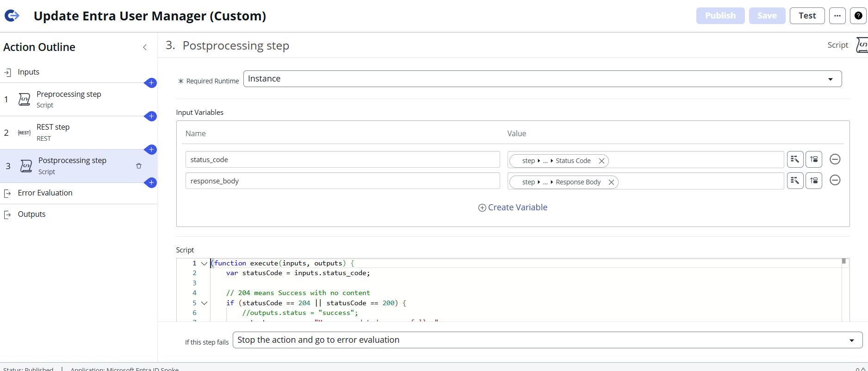Open the more options ellipsis menu
Image resolution: width=868 pixels, height=371 pixels.
coord(837,16)
